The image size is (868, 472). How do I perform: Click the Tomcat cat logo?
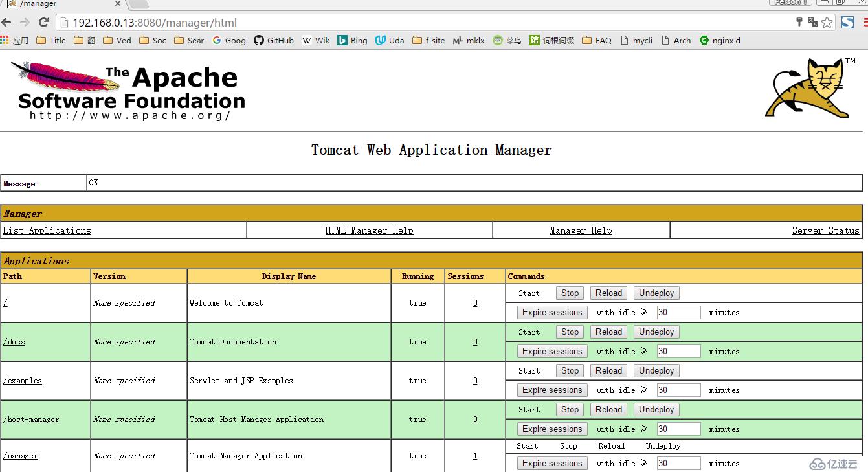tap(810, 89)
